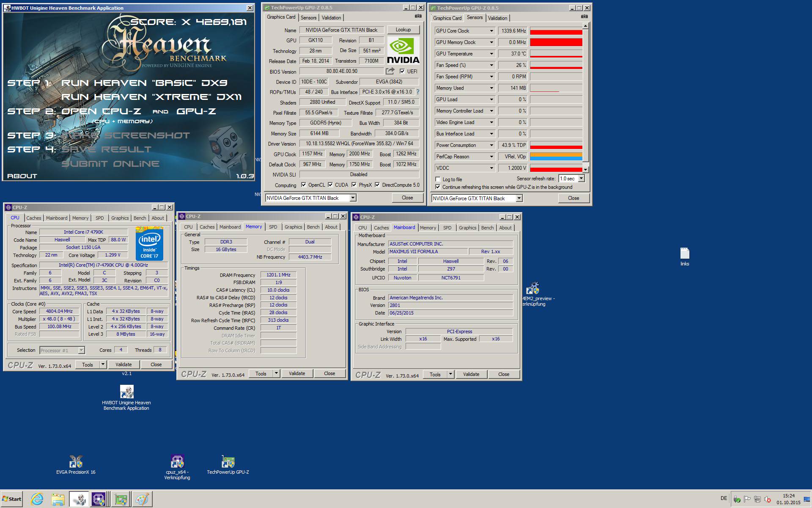Open the links file on desktop
The height and width of the screenshot is (508, 812).
point(685,257)
